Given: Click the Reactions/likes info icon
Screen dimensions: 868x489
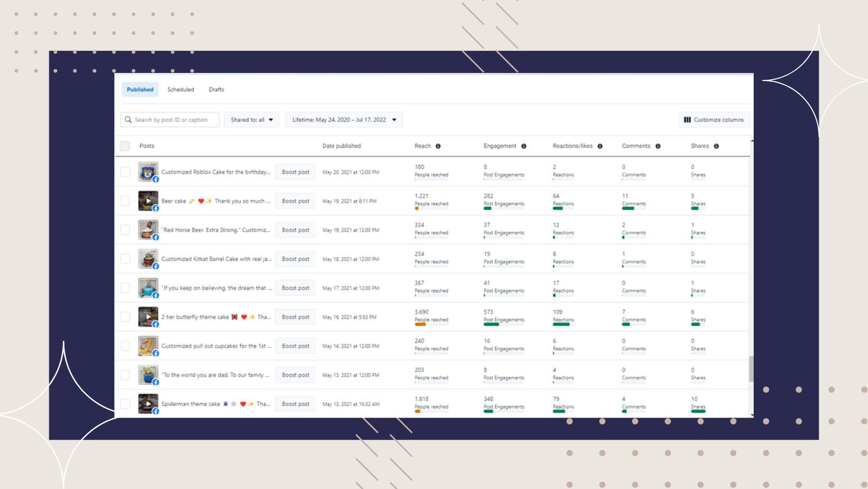Looking at the screenshot, I should [x=600, y=146].
